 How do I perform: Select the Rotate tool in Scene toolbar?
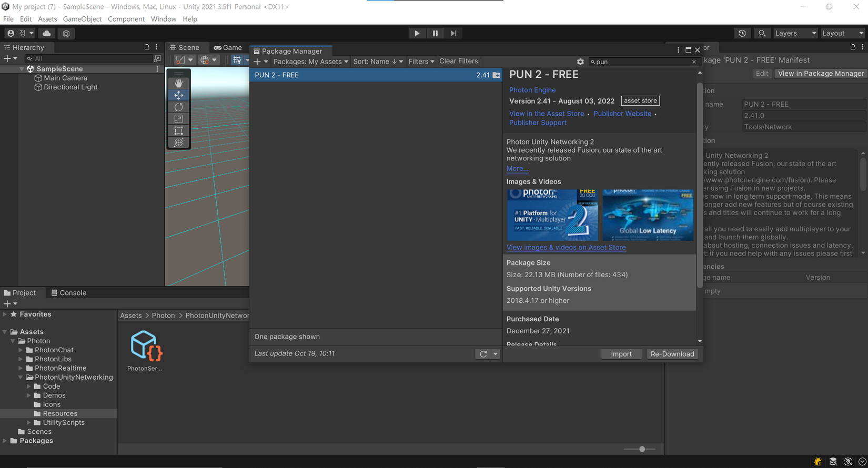[x=179, y=107]
